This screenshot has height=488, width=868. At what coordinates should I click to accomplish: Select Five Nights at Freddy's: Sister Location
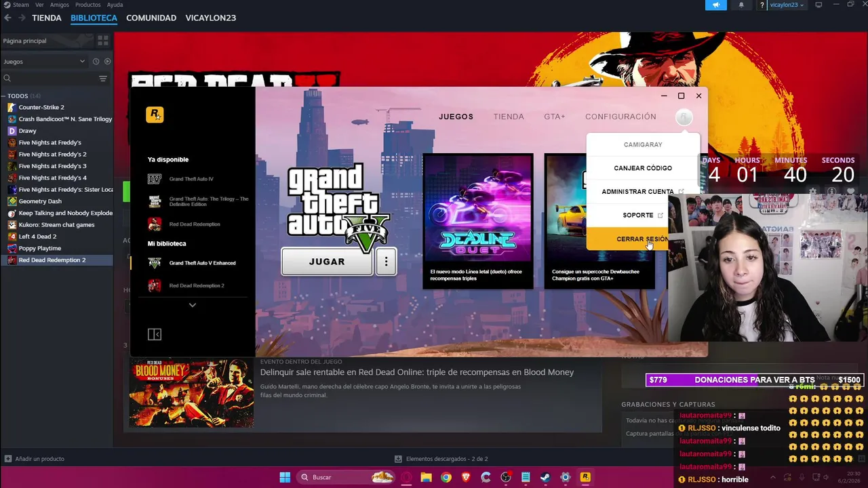(x=56, y=190)
